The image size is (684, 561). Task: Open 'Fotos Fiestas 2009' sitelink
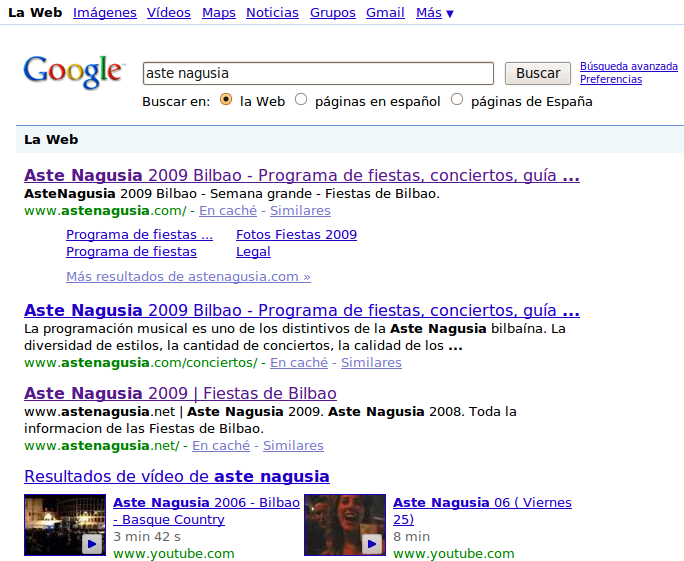pyautogui.click(x=296, y=235)
